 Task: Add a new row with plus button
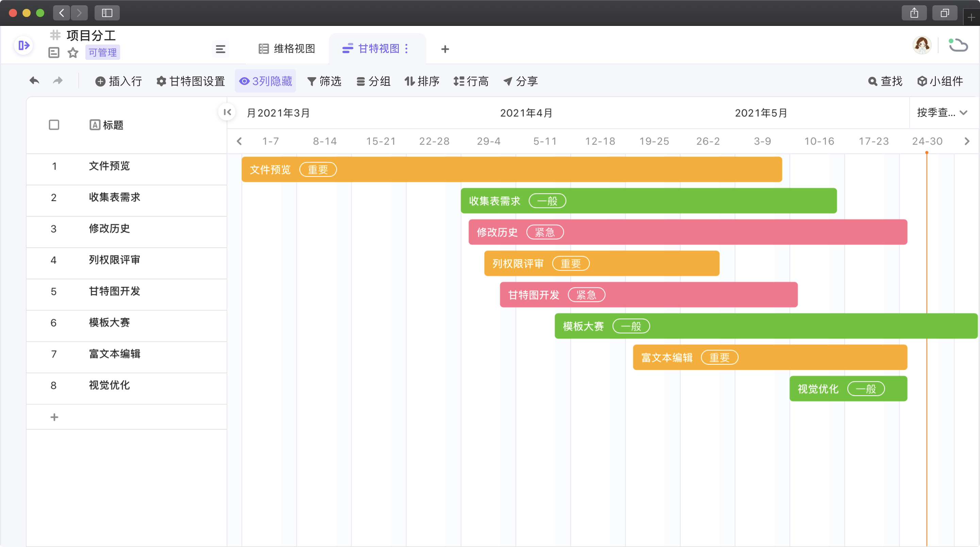click(x=54, y=417)
